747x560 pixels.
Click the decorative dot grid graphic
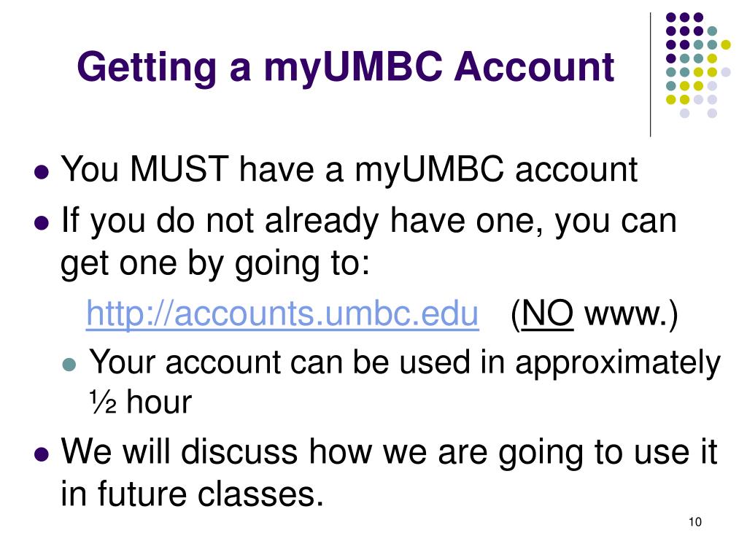pyautogui.click(x=698, y=65)
